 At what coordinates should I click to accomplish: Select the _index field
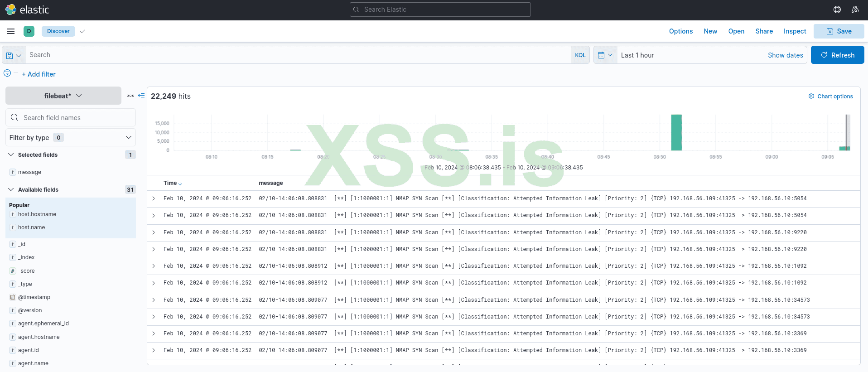pyautogui.click(x=26, y=257)
